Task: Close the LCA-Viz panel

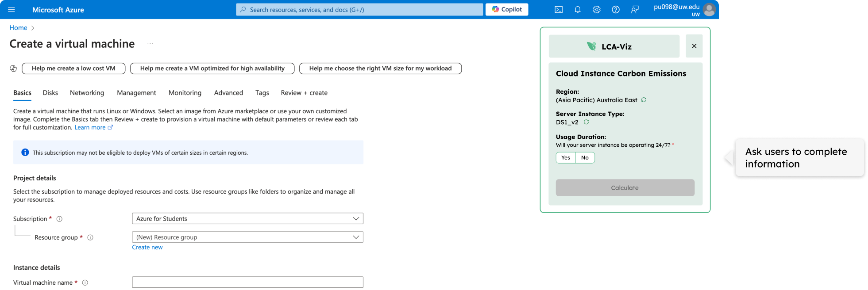Action: point(694,46)
